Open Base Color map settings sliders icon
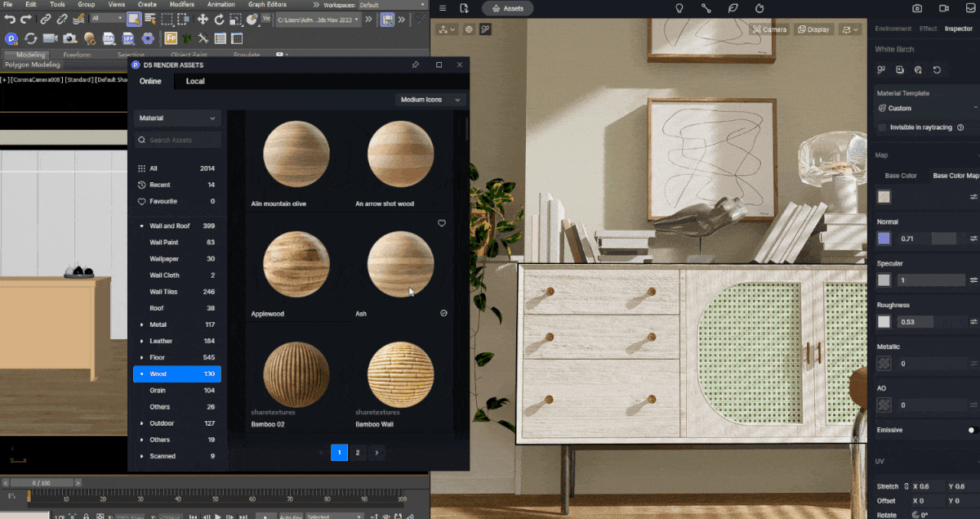This screenshot has height=519, width=980. tap(973, 197)
